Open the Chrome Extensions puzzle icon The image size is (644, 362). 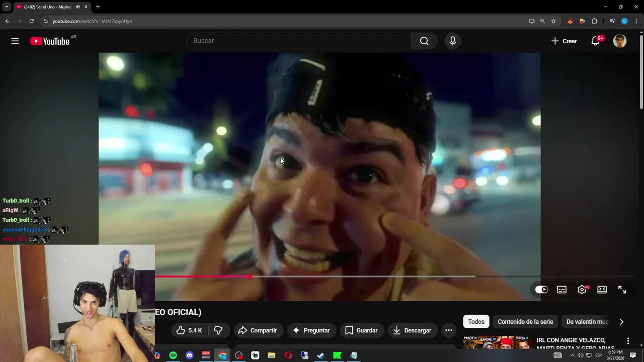point(595,21)
